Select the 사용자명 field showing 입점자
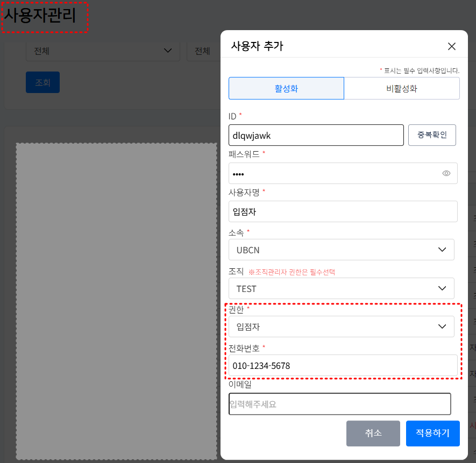The height and width of the screenshot is (463, 476). click(x=343, y=211)
